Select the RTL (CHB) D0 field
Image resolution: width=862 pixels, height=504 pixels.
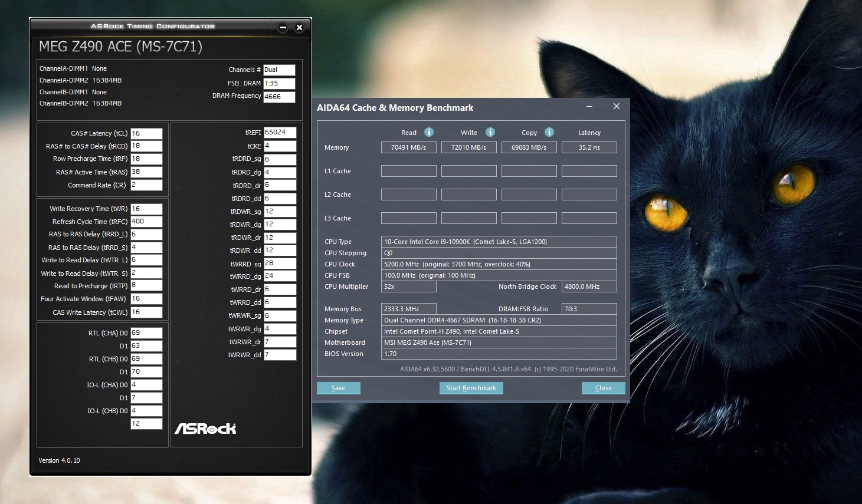coord(146,359)
